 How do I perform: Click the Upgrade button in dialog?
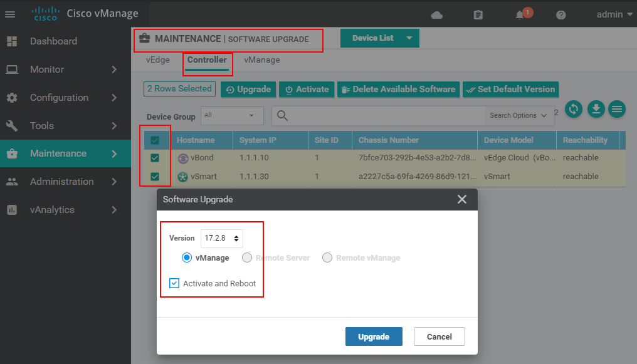coord(374,336)
